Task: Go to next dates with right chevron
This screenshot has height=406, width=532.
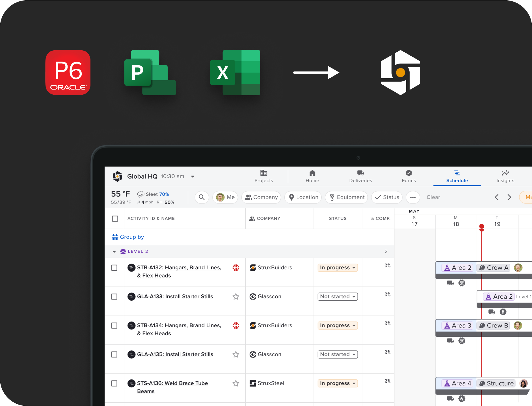Action: pos(509,197)
